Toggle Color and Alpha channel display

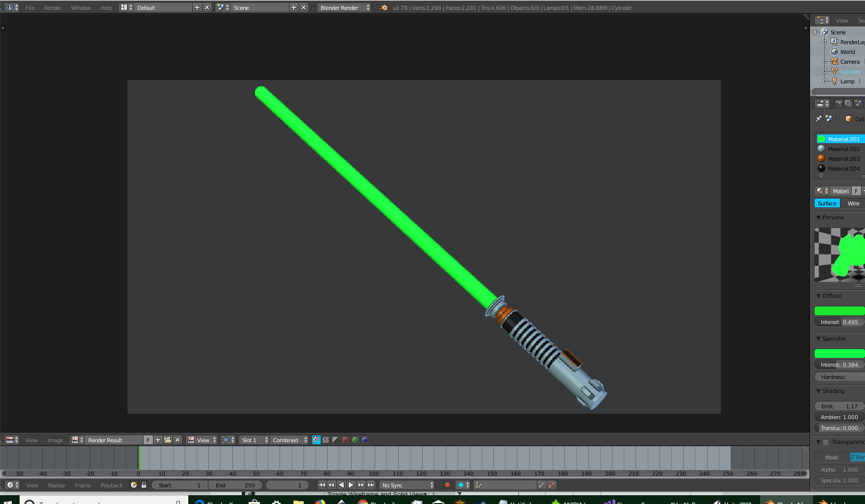(x=316, y=440)
